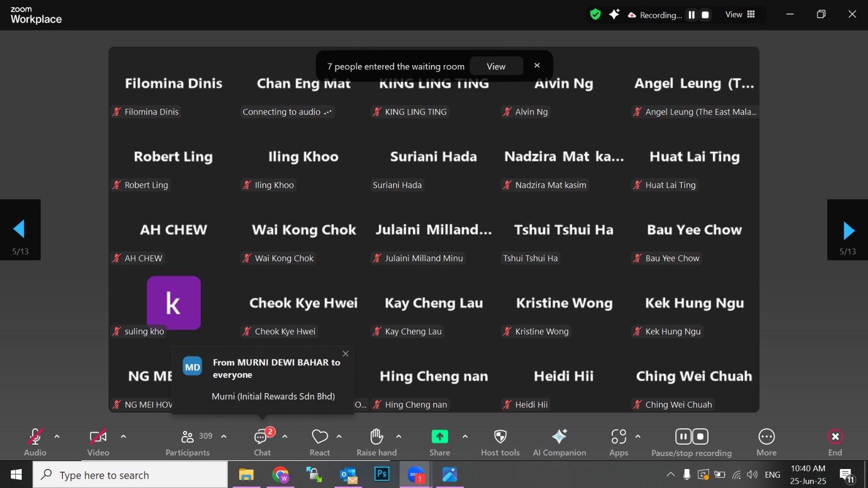This screenshot has width=868, height=488.
Task: Click the AI Companion sparkle in title bar
Action: (614, 15)
